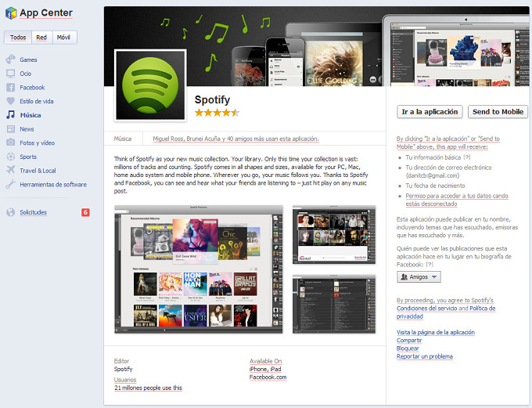Viewport: 532px width, 408px height.
Task: Open the Música category
Action: [31, 115]
